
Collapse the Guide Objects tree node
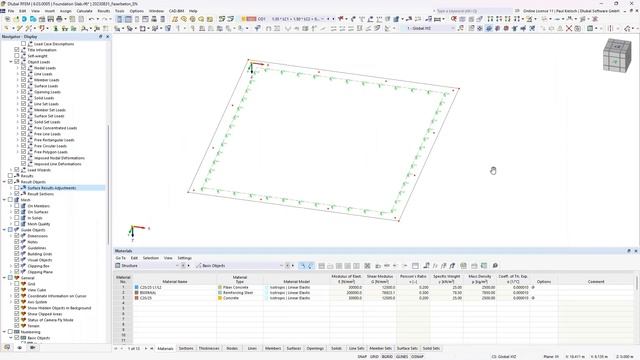[x=4, y=230]
